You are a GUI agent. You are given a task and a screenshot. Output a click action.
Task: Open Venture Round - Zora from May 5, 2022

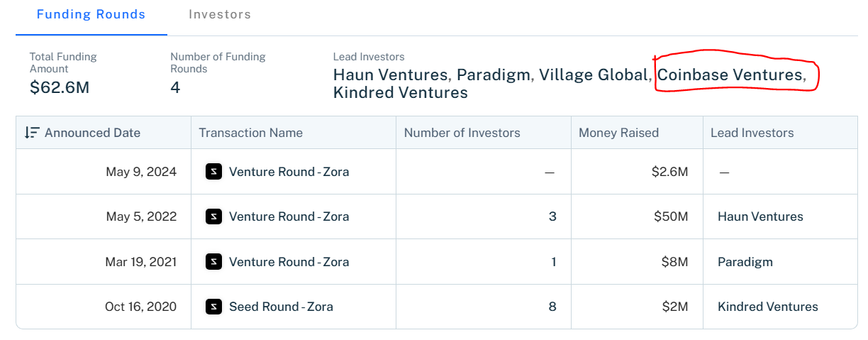[289, 216]
